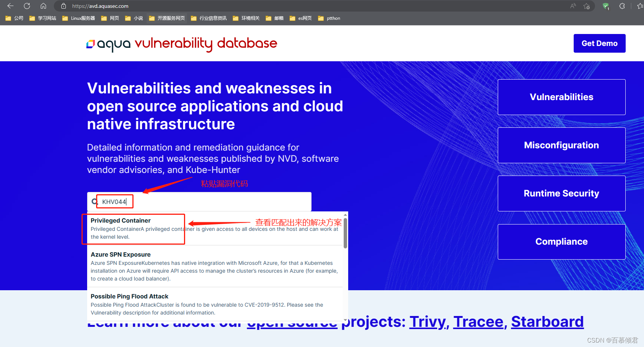Open the read aloud icon in address bar
Image resolution: width=644 pixels, height=347 pixels.
click(x=573, y=6)
